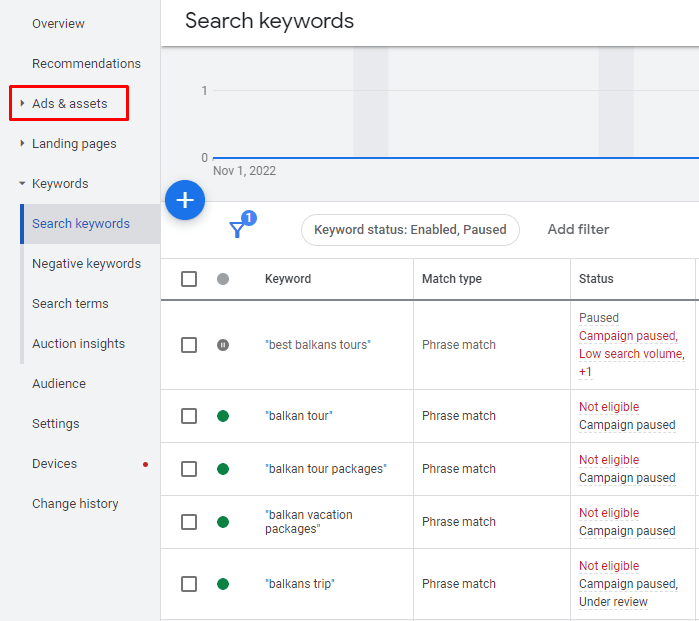Image resolution: width=699 pixels, height=621 pixels.
Task: Click the Ads & assets label
Action: [70, 103]
